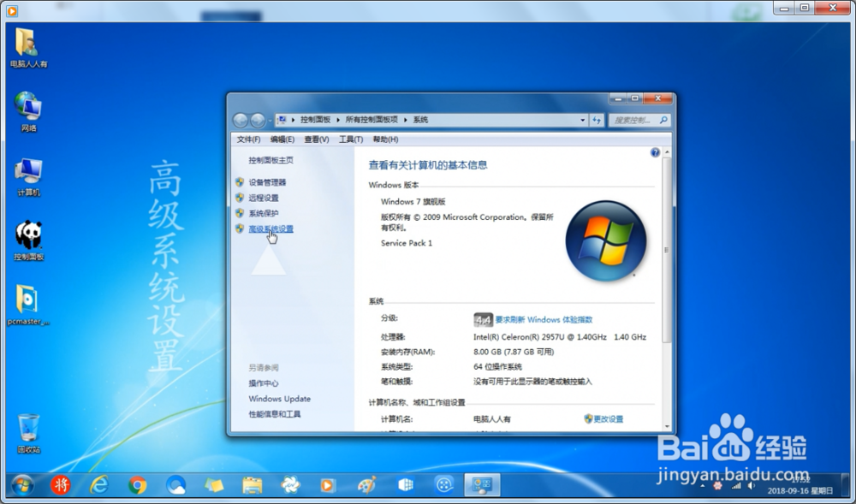This screenshot has width=856, height=504.
Task: Click the Back arrow in System window
Action: point(241,120)
